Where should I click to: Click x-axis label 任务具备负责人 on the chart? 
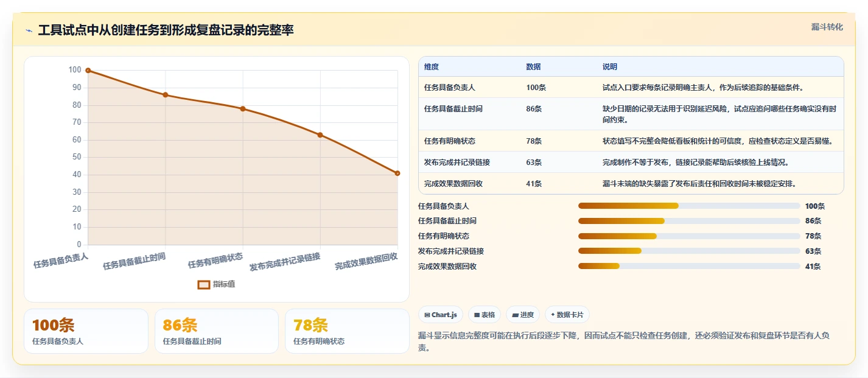61,261
